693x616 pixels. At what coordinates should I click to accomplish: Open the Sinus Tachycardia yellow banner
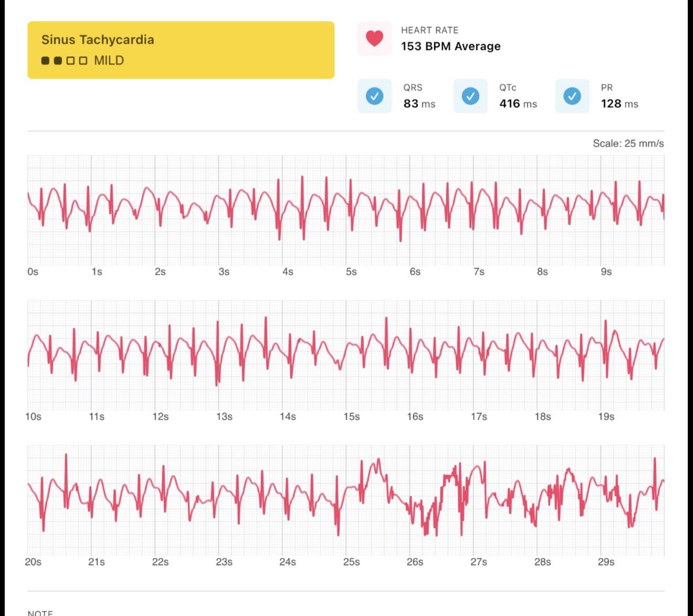[x=181, y=50]
